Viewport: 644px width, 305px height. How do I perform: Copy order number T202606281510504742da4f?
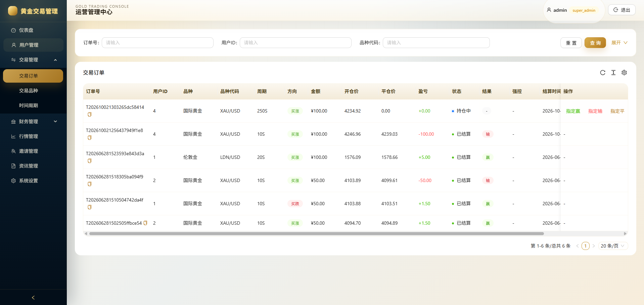(89, 207)
